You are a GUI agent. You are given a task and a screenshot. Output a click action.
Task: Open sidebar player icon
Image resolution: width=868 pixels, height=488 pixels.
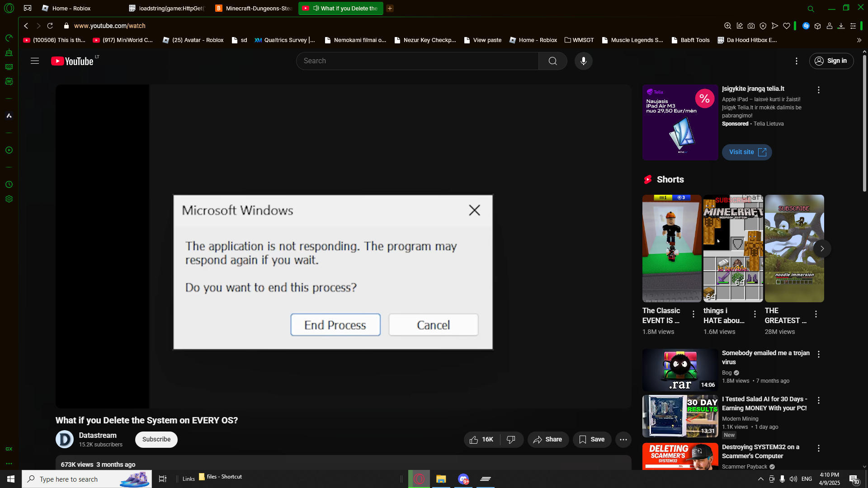click(x=9, y=150)
